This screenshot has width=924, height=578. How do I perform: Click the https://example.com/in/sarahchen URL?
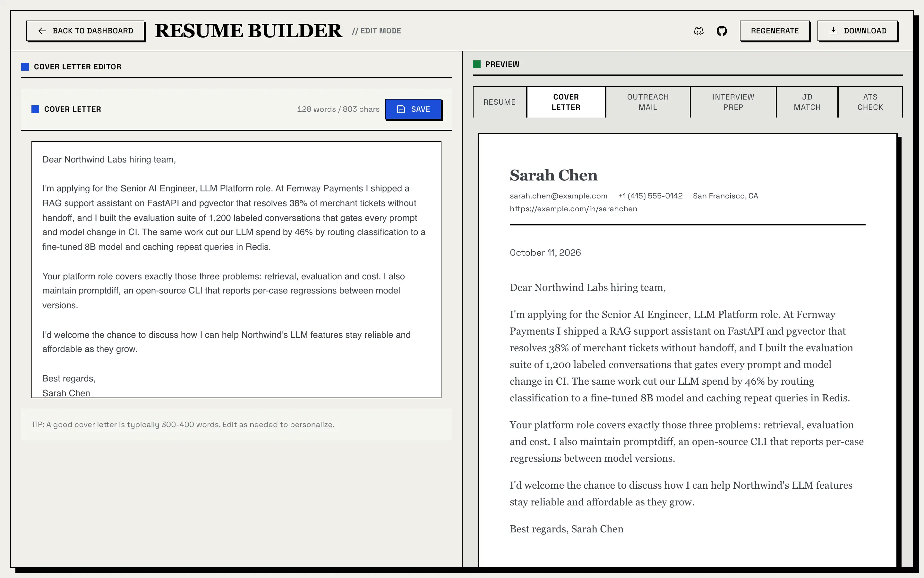574,209
